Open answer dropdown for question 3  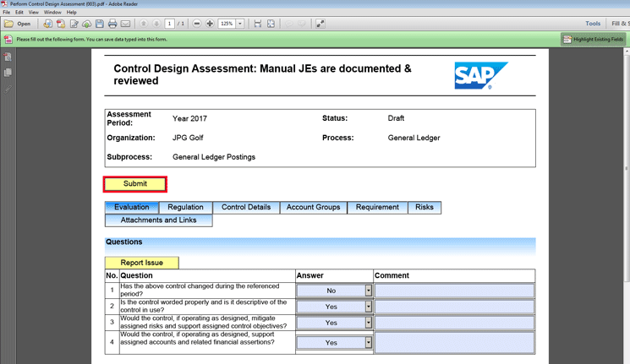coord(369,323)
